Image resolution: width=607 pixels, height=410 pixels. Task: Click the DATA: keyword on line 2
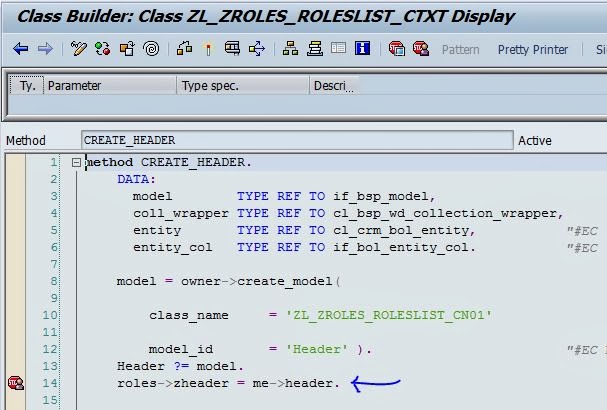(136, 179)
